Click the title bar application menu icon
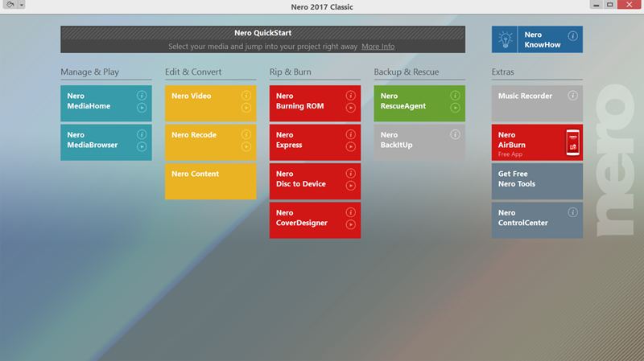 pos(10,5)
